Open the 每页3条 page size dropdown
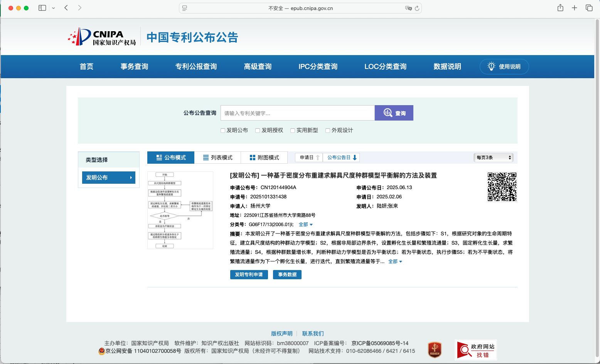 pos(494,158)
